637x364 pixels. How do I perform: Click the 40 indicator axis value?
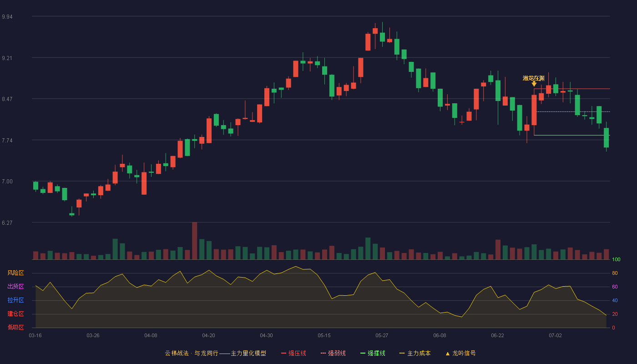pos(615,300)
